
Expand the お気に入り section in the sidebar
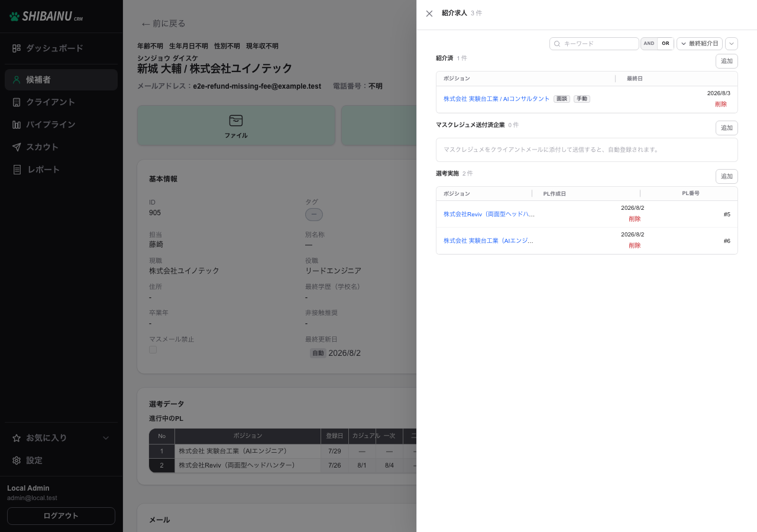(62, 438)
